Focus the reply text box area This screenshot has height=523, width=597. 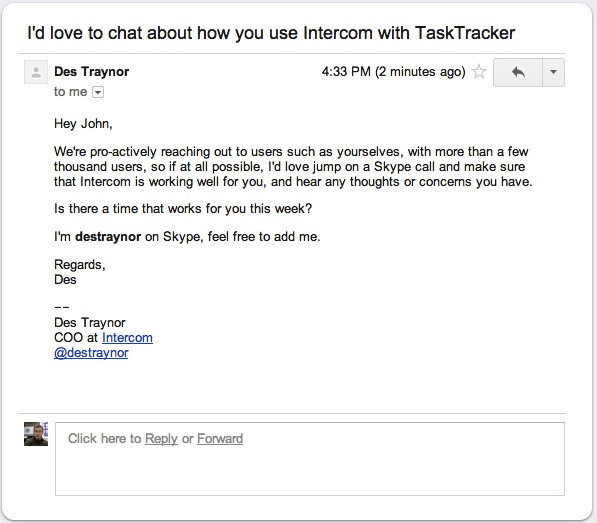tap(310, 459)
